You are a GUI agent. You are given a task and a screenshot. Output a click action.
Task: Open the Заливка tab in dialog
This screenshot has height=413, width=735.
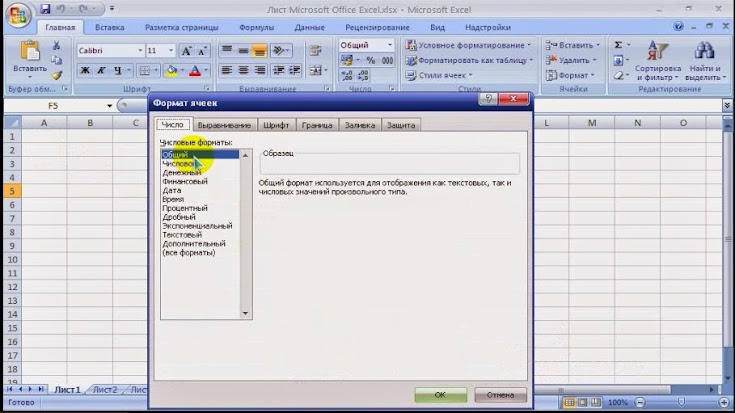[360, 125]
